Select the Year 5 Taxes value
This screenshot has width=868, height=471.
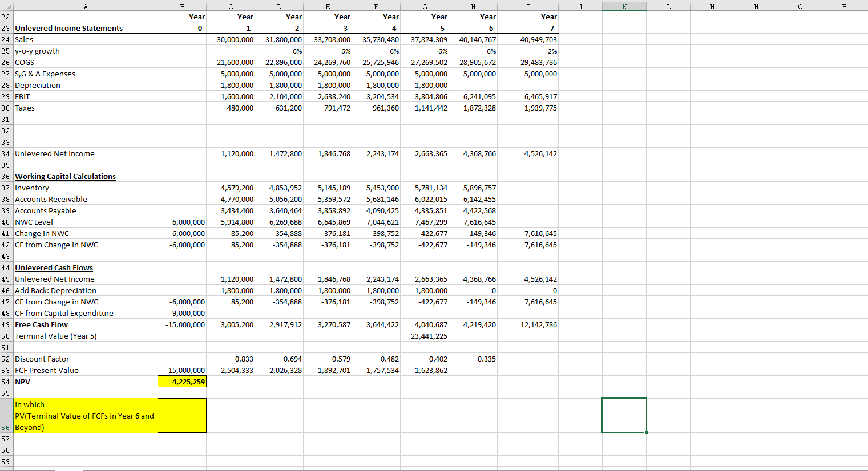click(x=425, y=108)
